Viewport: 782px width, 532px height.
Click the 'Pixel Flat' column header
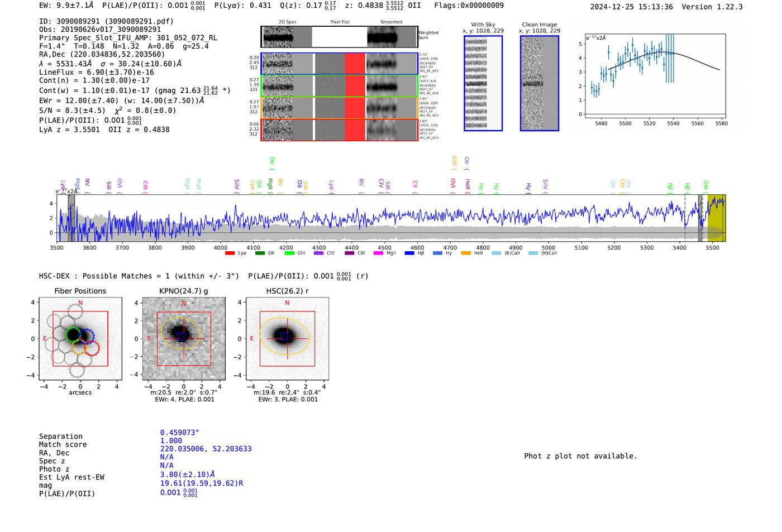click(x=340, y=22)
